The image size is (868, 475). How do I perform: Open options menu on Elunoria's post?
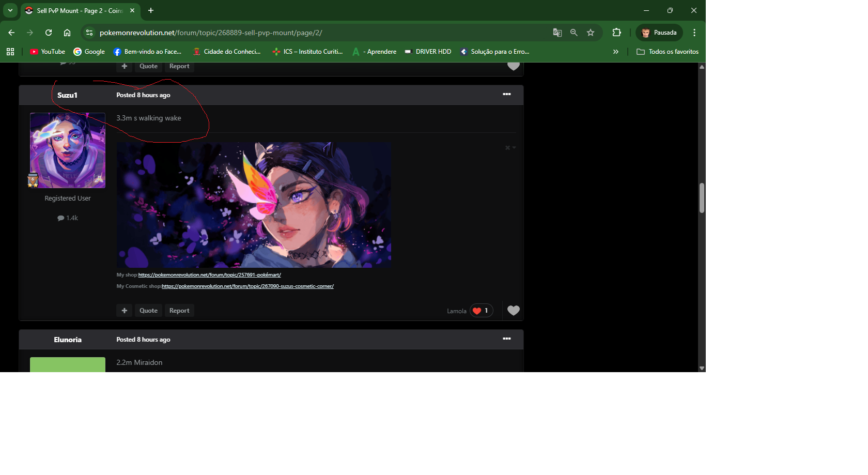(x=506, y=339)
